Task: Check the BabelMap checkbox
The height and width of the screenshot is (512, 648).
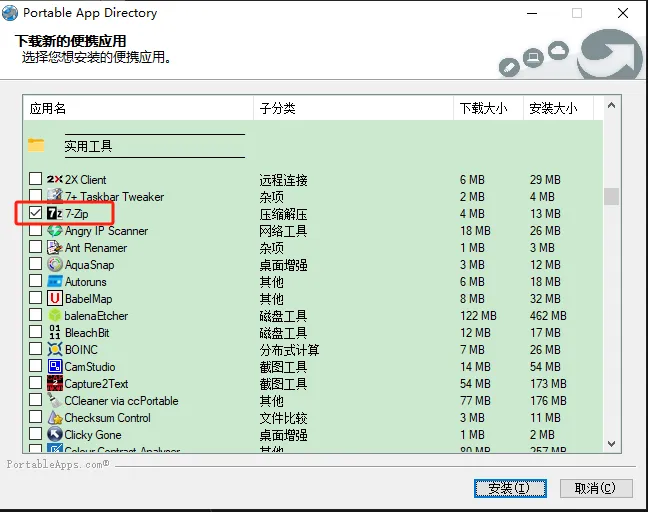Action: (36, 298)
